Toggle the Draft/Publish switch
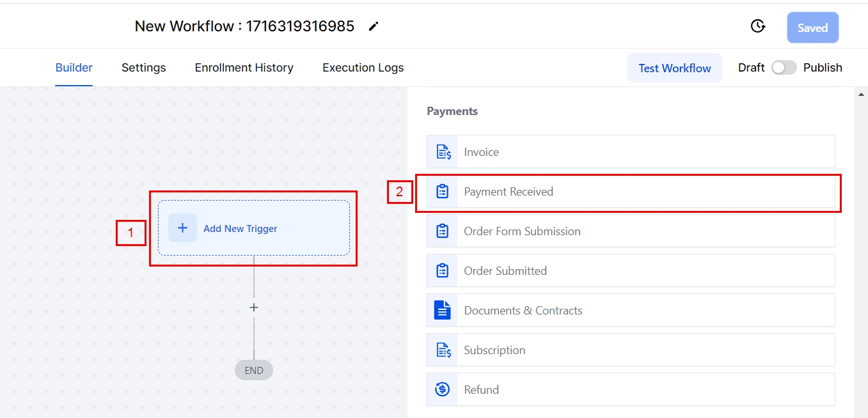868x418 pixels. tap(784, 68)
